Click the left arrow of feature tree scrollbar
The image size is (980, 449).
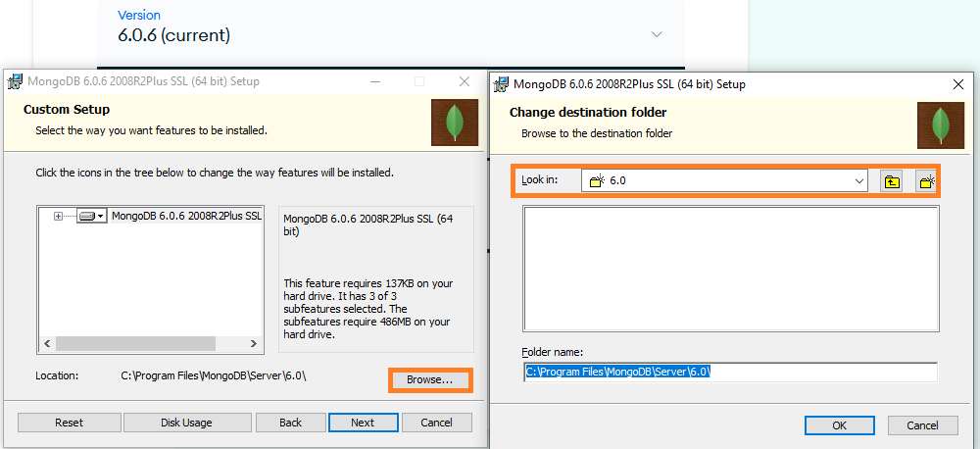coord(46,343)
